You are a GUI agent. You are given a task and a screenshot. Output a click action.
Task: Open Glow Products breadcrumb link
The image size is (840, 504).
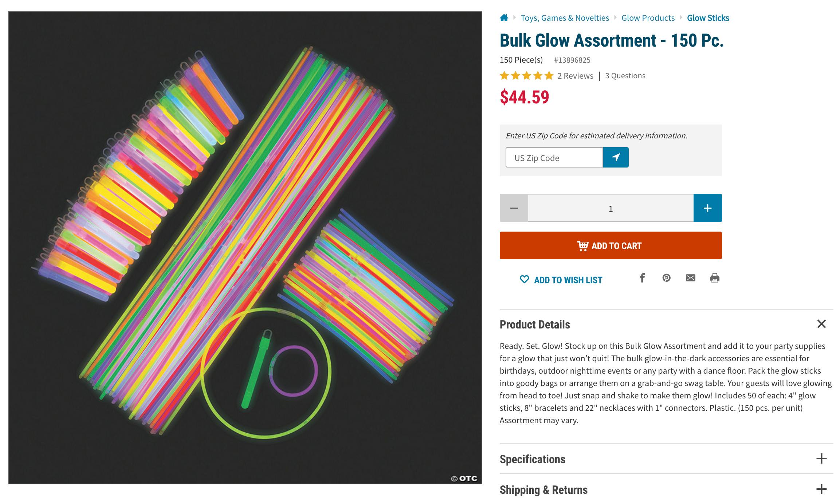(x=648, y=18)
